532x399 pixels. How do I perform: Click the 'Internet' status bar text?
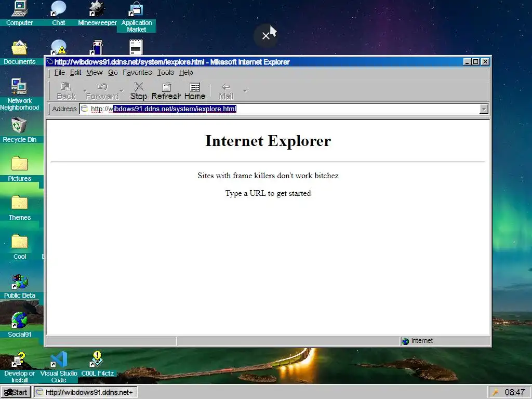(x=422, y=341)
